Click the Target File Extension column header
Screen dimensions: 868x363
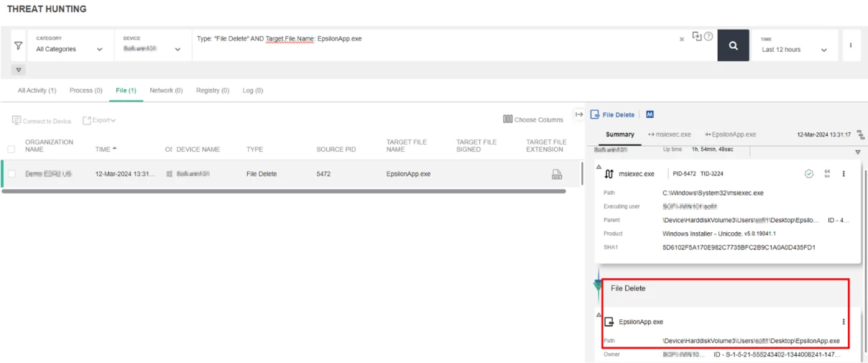[546, 146]
